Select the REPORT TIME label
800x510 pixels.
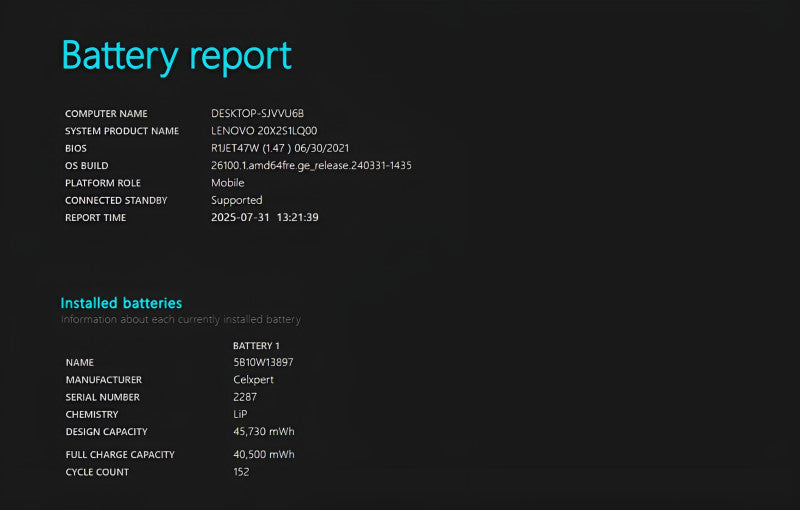95,218
